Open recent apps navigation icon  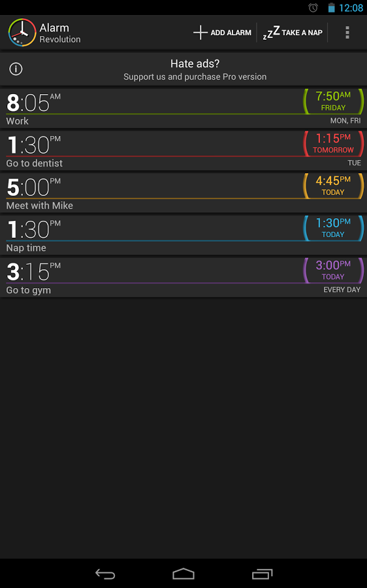262,574
